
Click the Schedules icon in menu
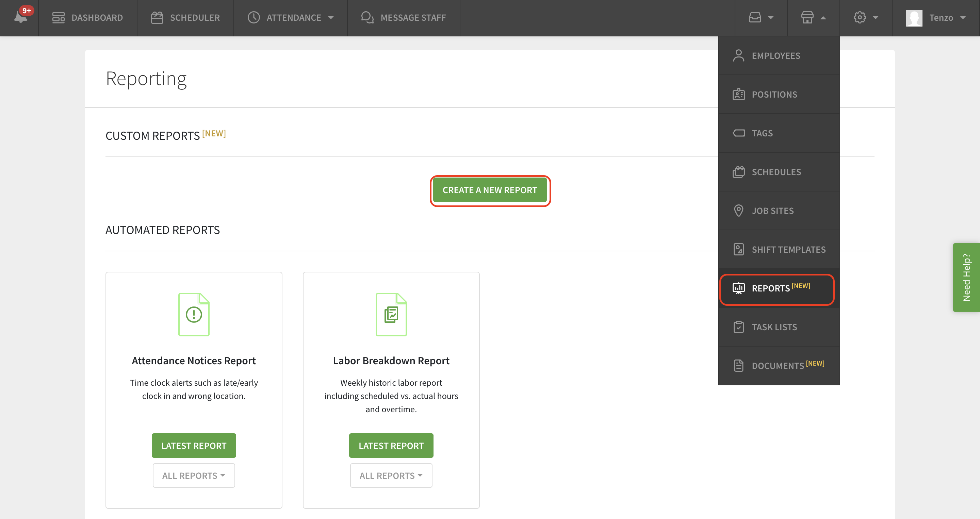point(739,172)
